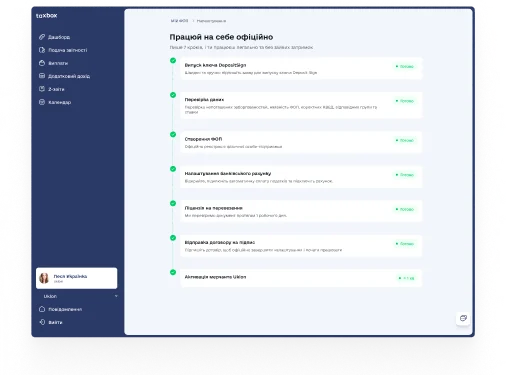
Task: Open the Створення ФОП step
Action: point(301,142)
